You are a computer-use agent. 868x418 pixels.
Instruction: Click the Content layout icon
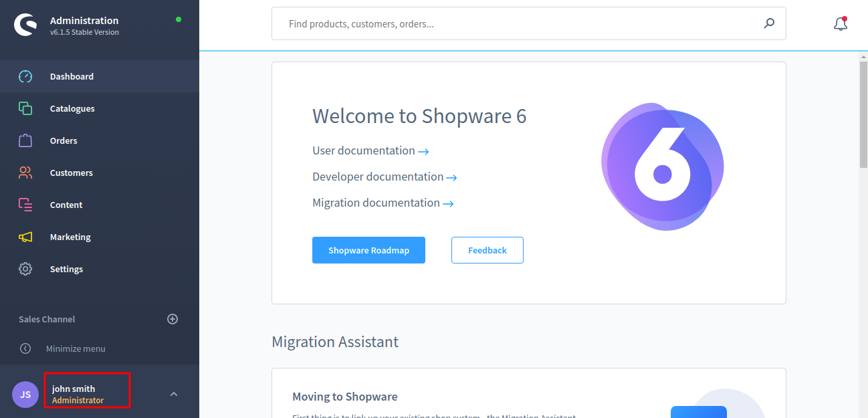click(x=25, y=205)
